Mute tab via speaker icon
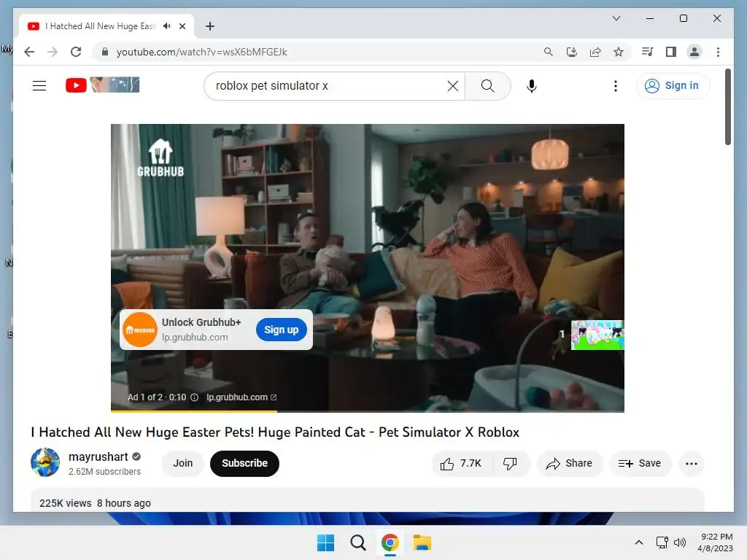747x560 pixels. (167, 26)
